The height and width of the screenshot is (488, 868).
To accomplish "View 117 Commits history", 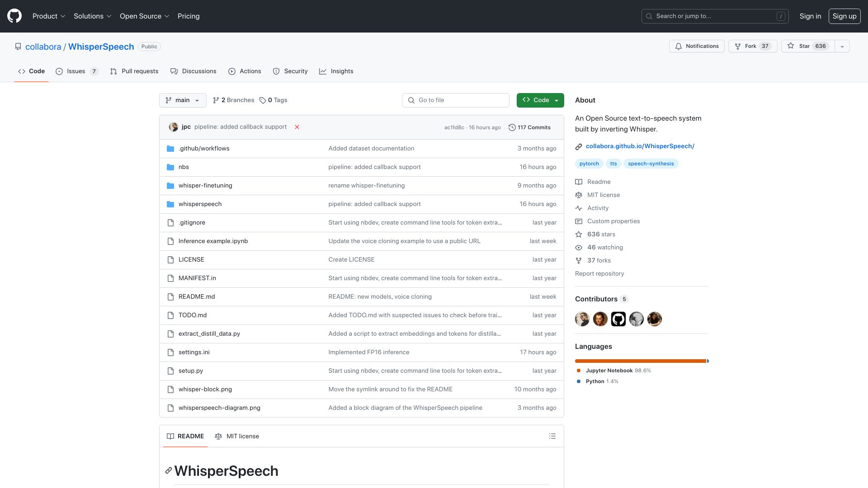I will pos(529,127).
